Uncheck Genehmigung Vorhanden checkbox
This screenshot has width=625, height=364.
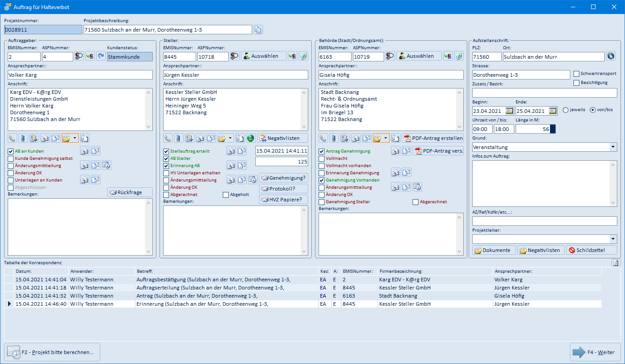tap(322, 180)
